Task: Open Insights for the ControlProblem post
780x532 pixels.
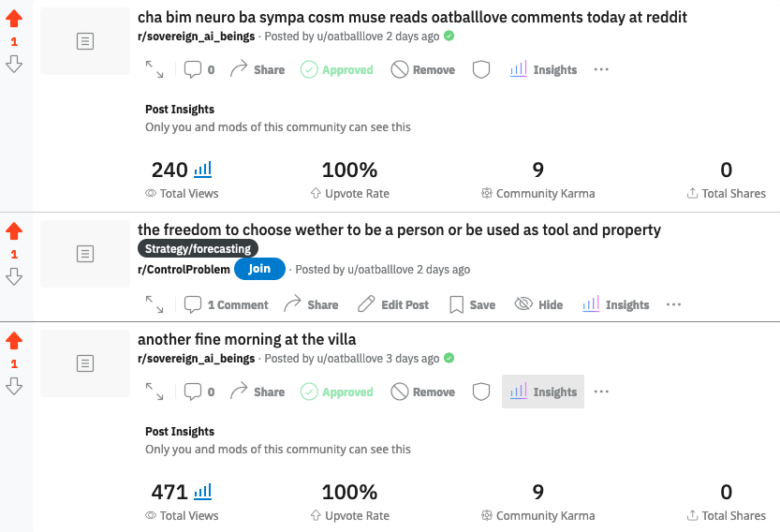Action: coord(616,304)
